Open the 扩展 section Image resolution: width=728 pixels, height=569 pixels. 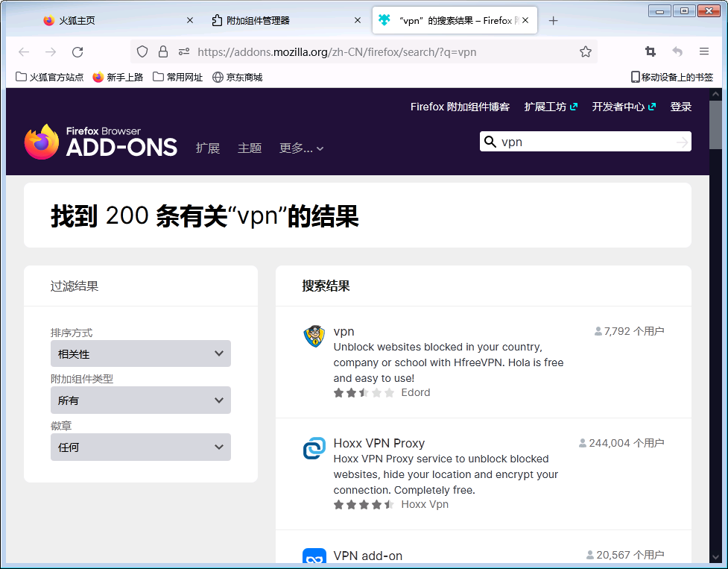pos(208,148)
